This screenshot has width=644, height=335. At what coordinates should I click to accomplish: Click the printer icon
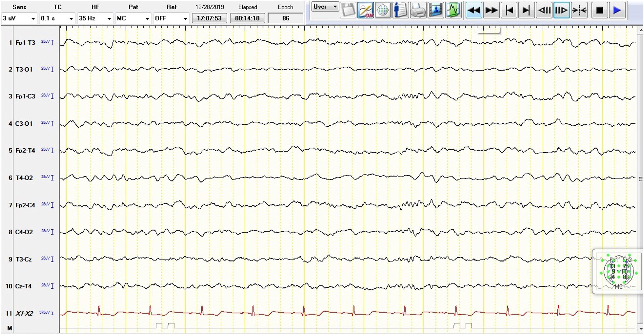click(x=418, y=10)
